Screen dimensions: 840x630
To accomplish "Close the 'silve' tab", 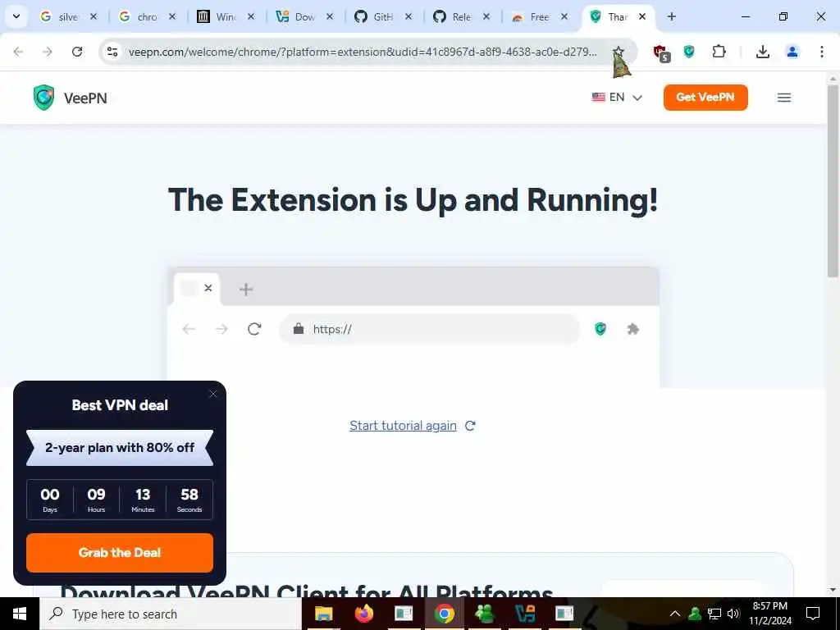I will pyautogui.click(x=94, y=16).
